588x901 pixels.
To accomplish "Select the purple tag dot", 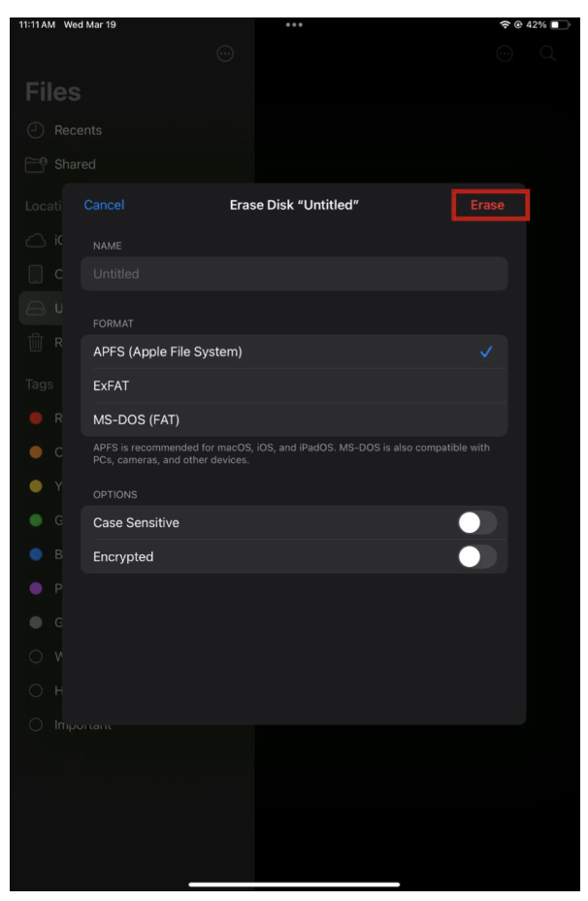I will click(x=36, y=587).
